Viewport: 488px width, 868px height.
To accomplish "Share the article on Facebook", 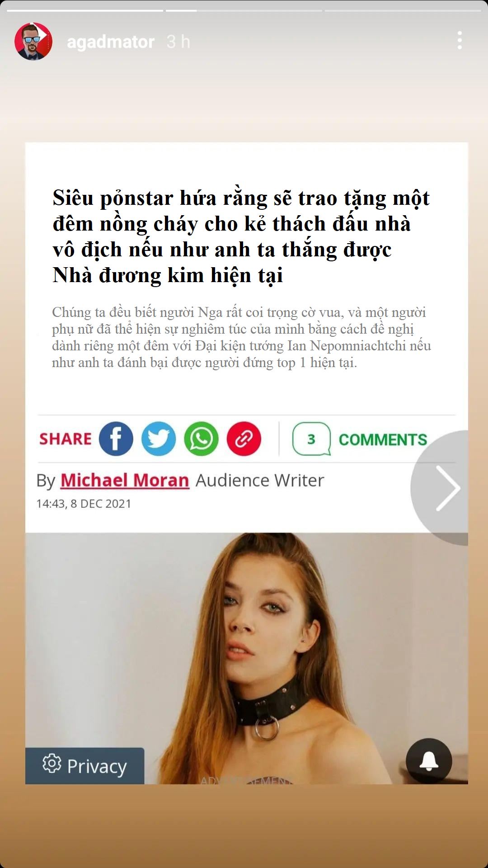I will (116, 439).
